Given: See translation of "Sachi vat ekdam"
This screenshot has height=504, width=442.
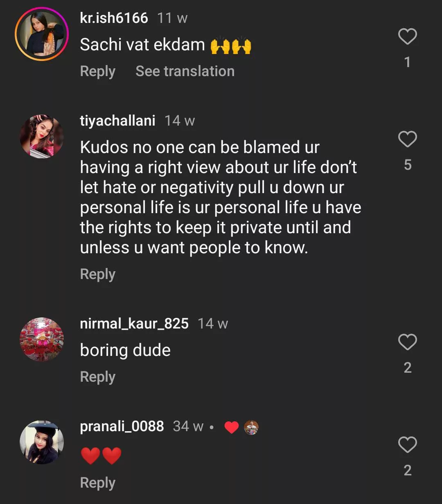Looking at the screenshot, I should tap(185, 71).
